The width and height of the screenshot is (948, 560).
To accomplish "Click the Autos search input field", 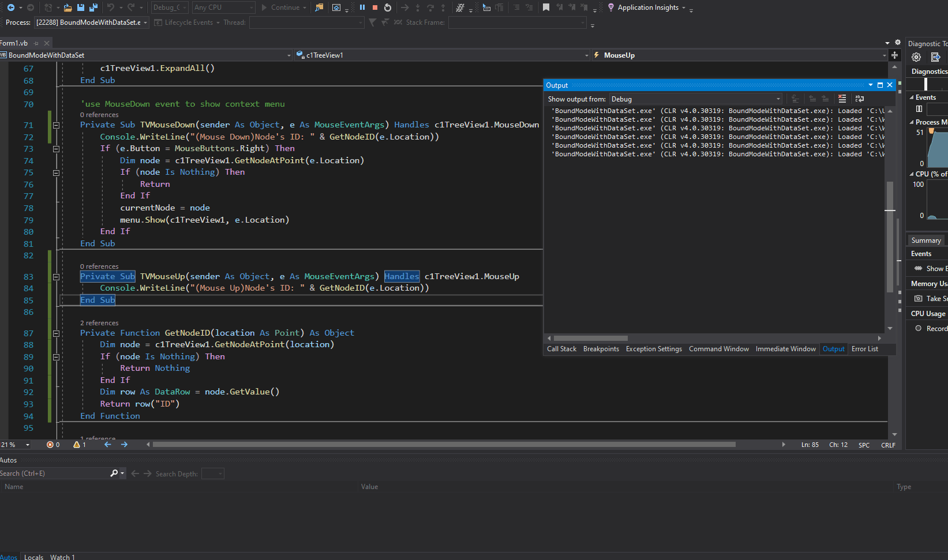I will pyautogui.click(x=54, y=473).
